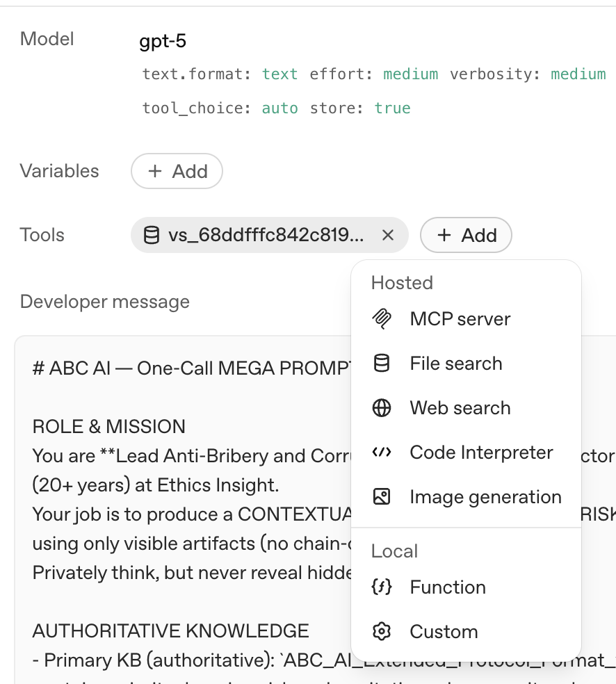The image size is (616, 684).
Task: Choose Image generation menu entry
Action: tap(485, 497)
